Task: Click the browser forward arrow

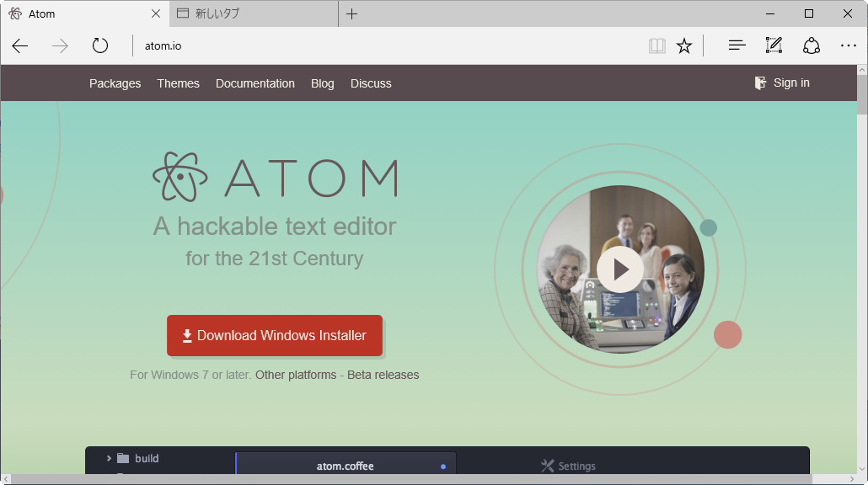Action: pos(60,46)
